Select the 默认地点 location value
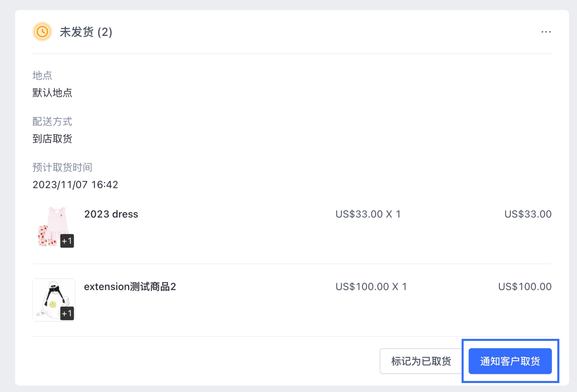 (52, 93)
